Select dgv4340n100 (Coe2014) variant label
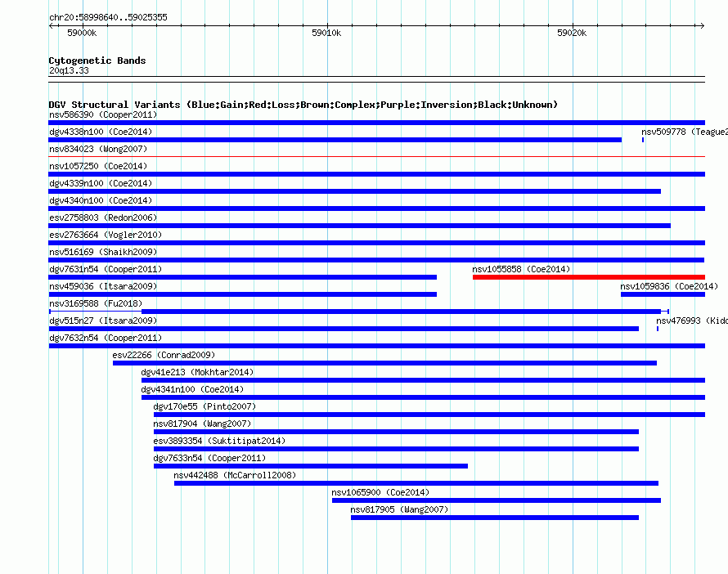 pos(101,200)
